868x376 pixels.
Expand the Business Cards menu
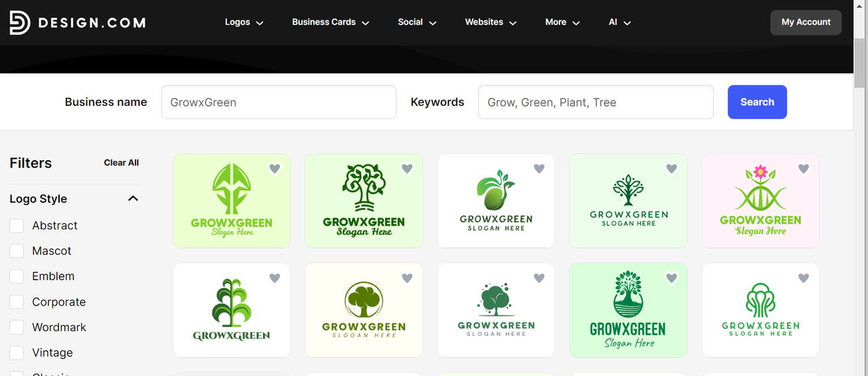[331, 22]
